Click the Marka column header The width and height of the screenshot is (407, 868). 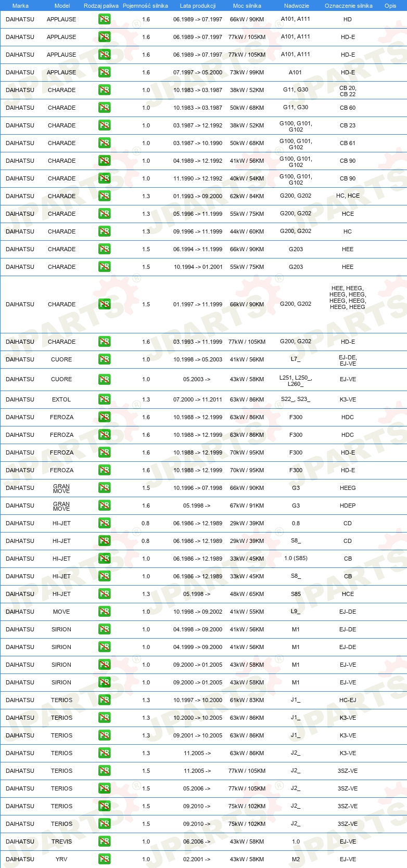click(x=20, y=6)
